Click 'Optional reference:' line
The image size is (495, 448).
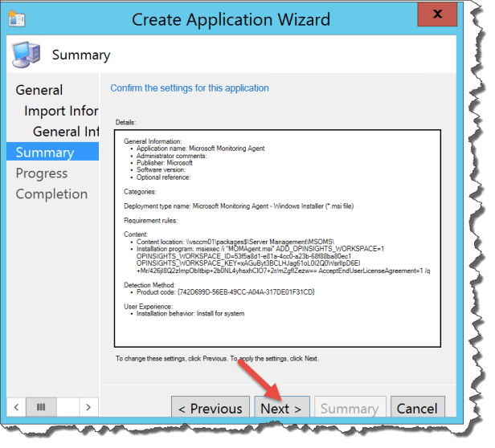pyautogui.click(x=164, y=177)
